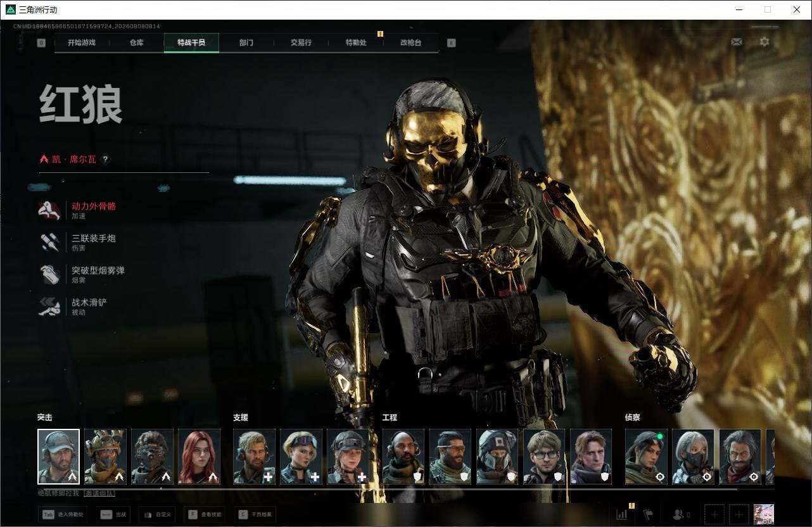Select the 战术滑铲 passive skill icon

click(49, 307)
